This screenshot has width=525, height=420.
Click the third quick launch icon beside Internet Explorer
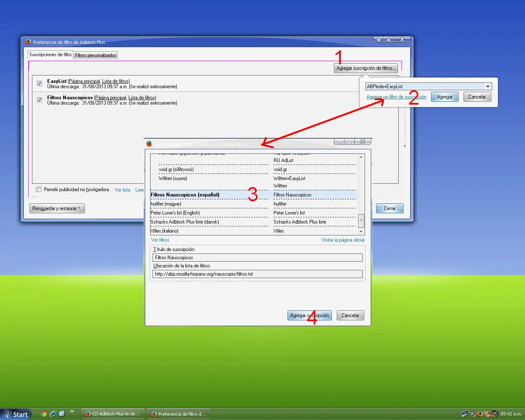(x=62, y=414)
